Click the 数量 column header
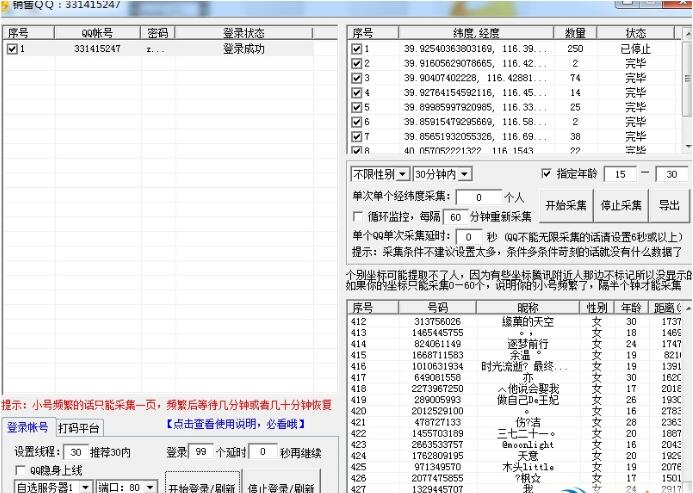The height and width of the screenshot is (493, 693). point(575,33)
